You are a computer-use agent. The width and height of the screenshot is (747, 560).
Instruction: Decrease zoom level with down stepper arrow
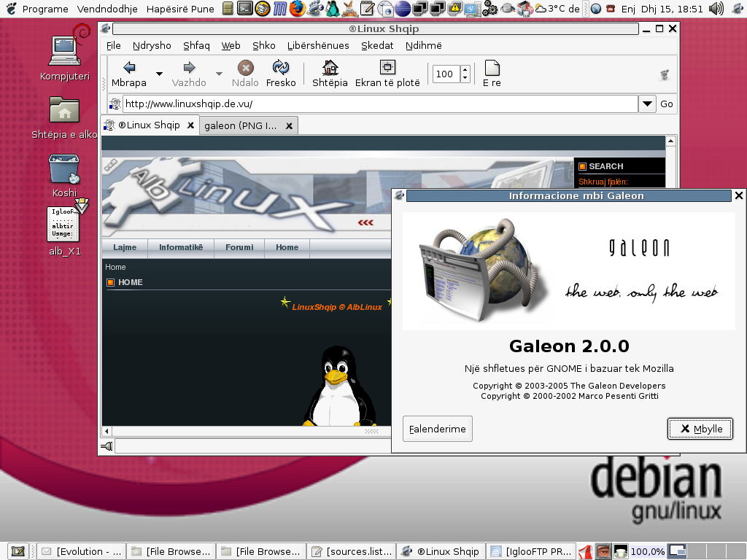coord(465,78)
